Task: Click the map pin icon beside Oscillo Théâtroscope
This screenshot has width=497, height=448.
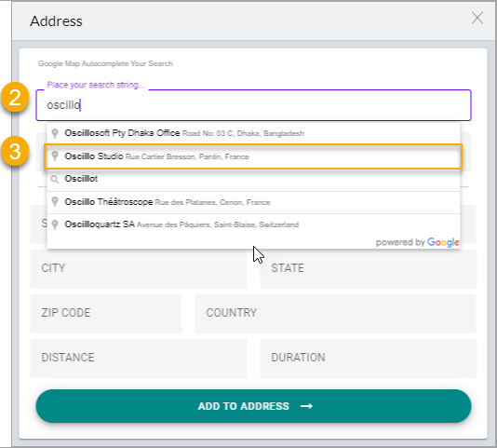Action: [55, 202]
